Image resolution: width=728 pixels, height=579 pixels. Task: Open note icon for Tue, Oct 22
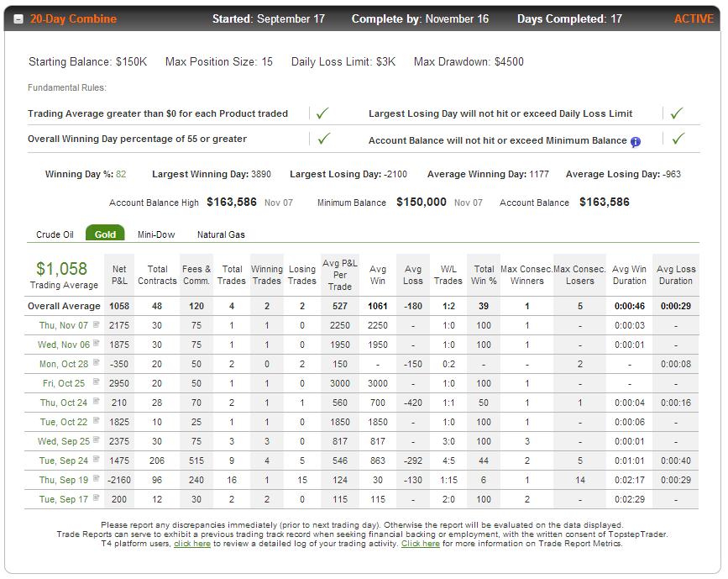[x=96, y=420]
